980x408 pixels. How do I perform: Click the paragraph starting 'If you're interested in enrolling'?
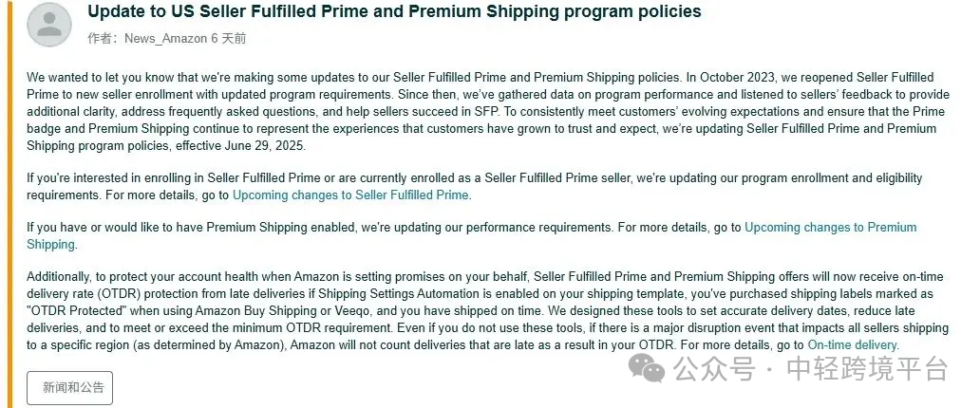(x=475, y=186)
